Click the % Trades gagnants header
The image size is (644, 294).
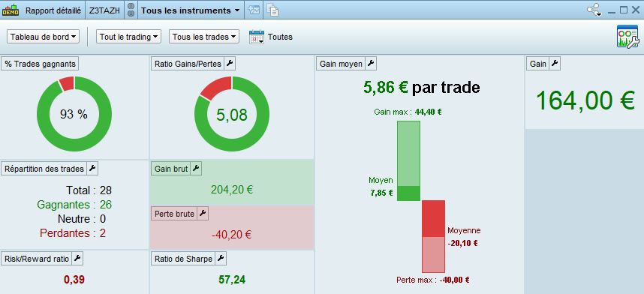click(40, 64)
